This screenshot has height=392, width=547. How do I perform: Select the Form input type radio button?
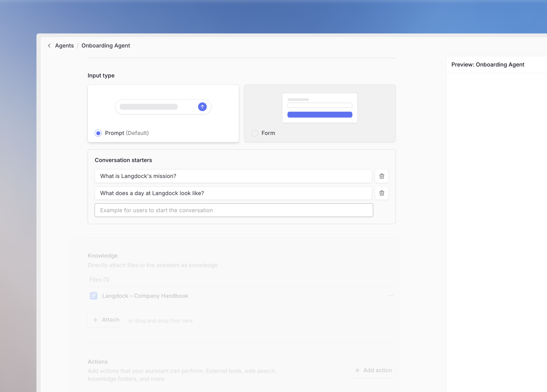coord(255,133)
